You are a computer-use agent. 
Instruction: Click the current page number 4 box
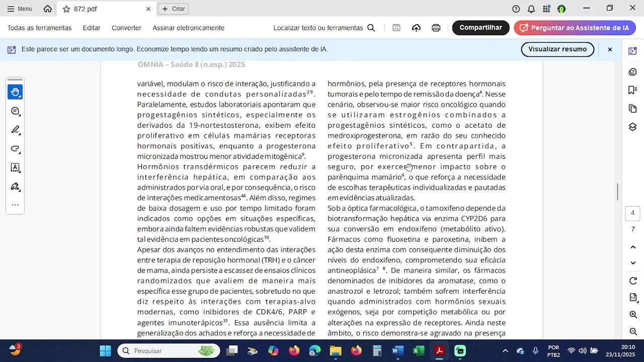(633, 213)
